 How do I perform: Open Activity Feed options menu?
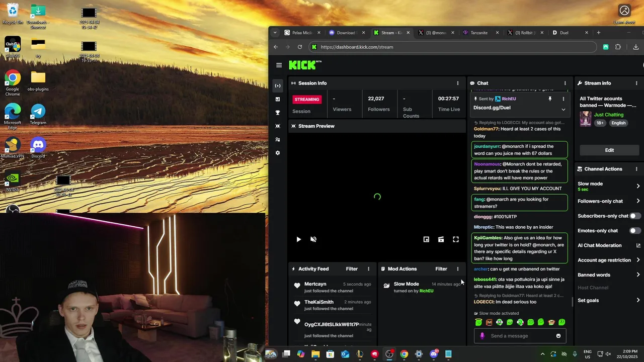coord(368,269)
